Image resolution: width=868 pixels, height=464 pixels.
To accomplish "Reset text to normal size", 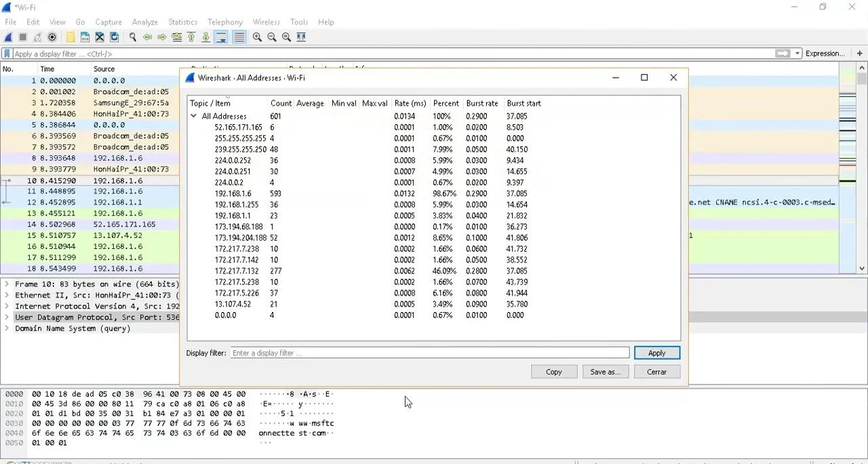I will coord(286,37).
